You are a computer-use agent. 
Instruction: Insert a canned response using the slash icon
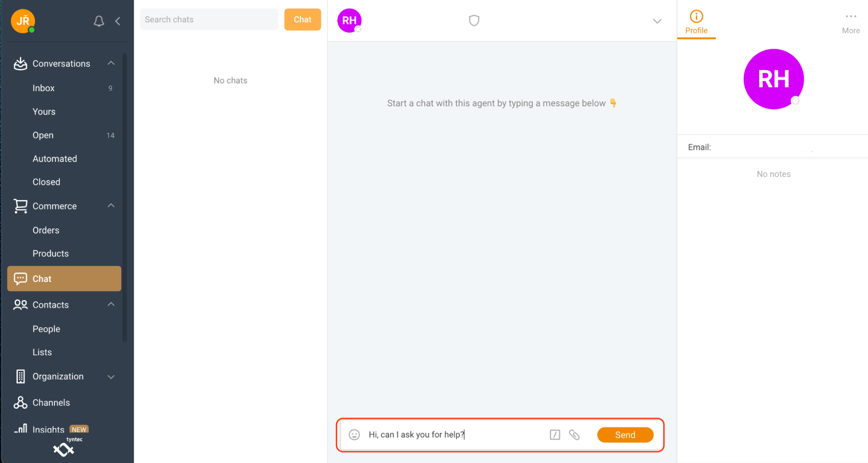(555, 435)
